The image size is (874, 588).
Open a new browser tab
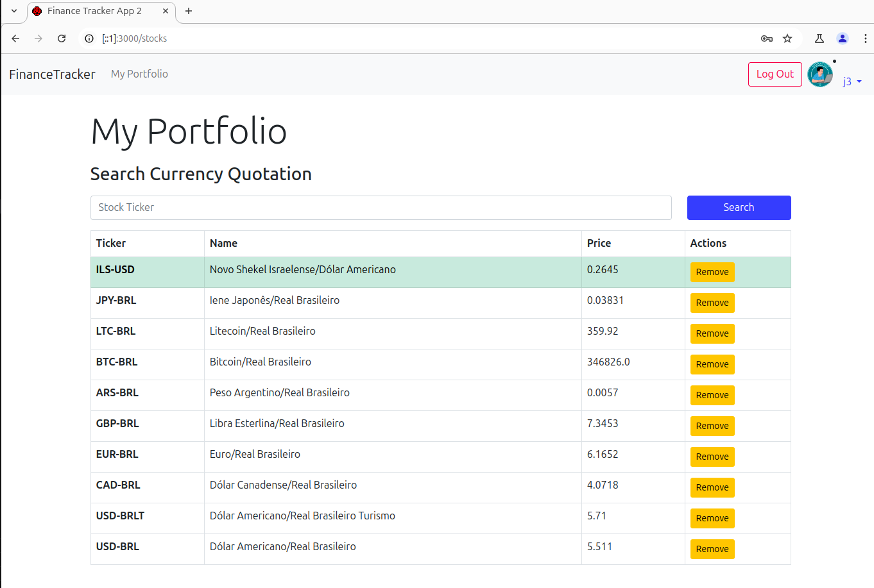pos(189,11)
